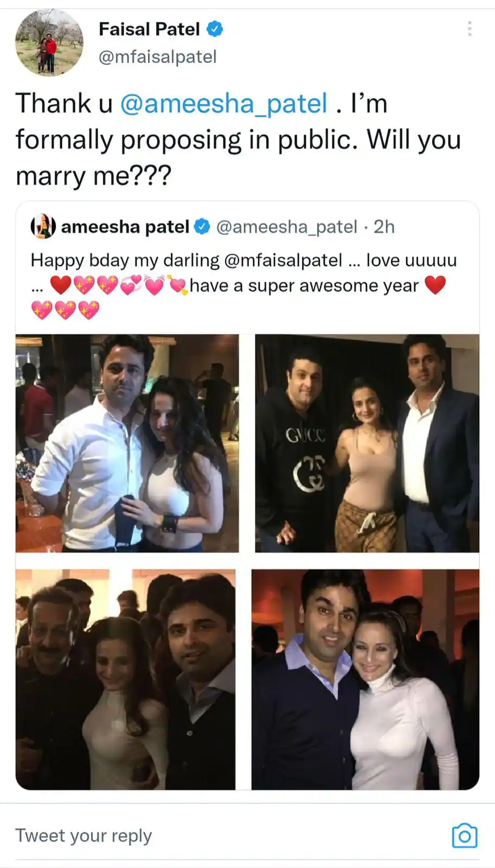
Task: Click @mfaisalpatel mention in birthday tweet
Action: (283, 260)
